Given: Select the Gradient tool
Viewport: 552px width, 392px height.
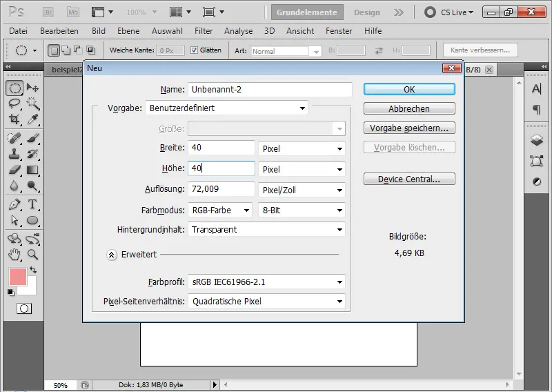Looking at the screenshot, I should tap(32, 170).
